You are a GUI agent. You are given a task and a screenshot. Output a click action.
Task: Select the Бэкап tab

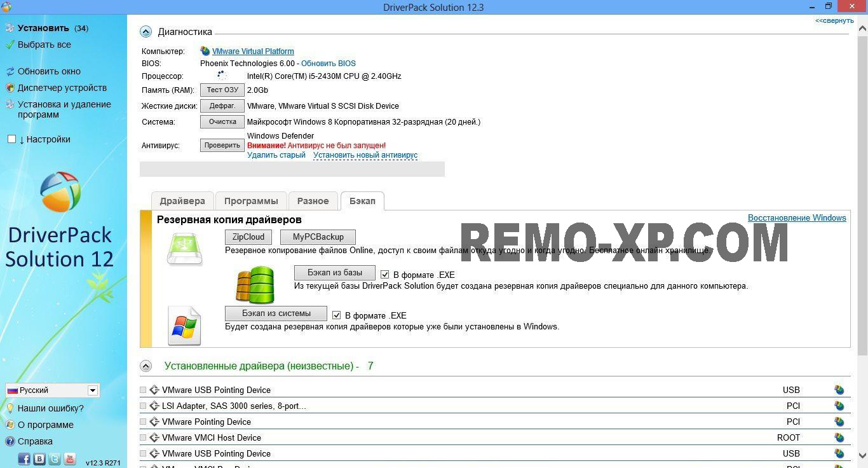tap(362, 201)
